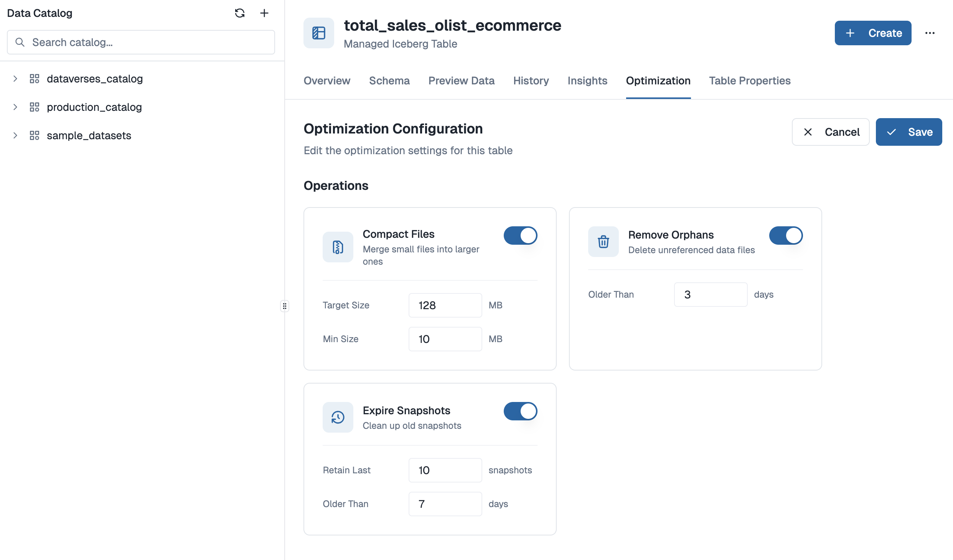The image size is (953, 560).
Task: Click the Managed Iceberg Table subtitle
Action: click(401, 44)
